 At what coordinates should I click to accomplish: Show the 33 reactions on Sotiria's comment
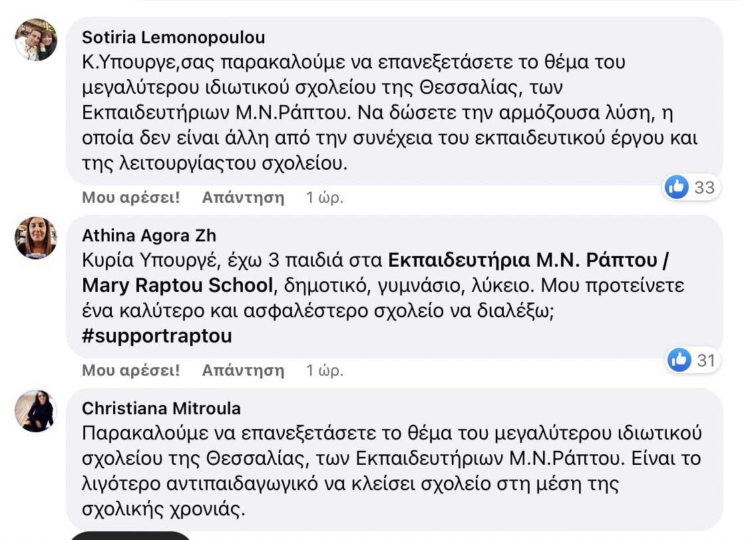click(x=704, y=188)
